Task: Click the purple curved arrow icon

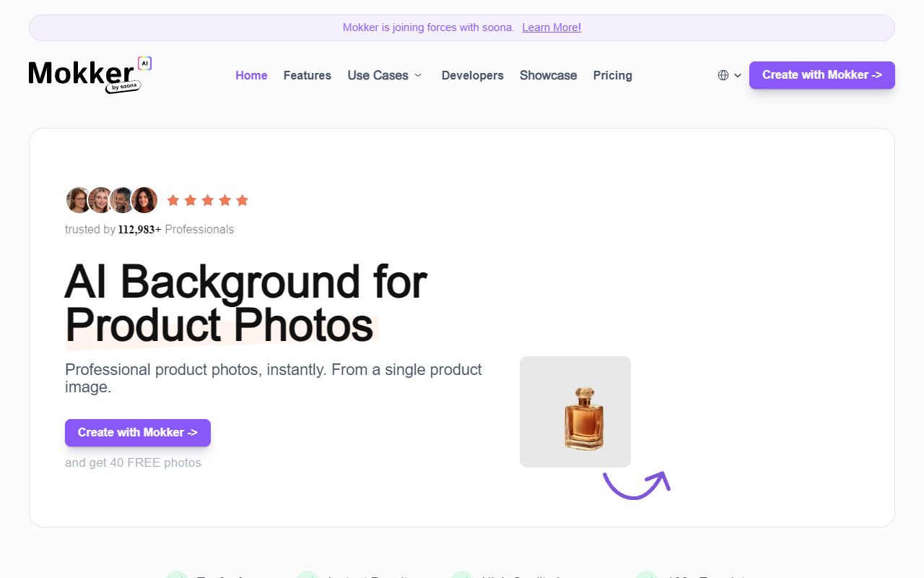Action: [637, 484]
